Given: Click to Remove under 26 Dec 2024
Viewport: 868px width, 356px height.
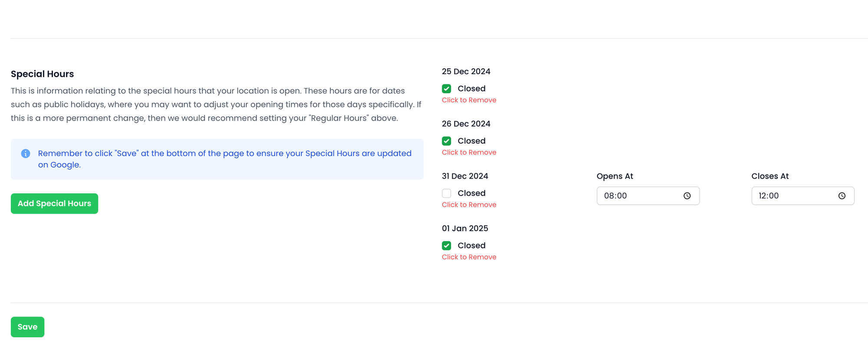Looking at the screenshot, I should click(x=469, y=153).
